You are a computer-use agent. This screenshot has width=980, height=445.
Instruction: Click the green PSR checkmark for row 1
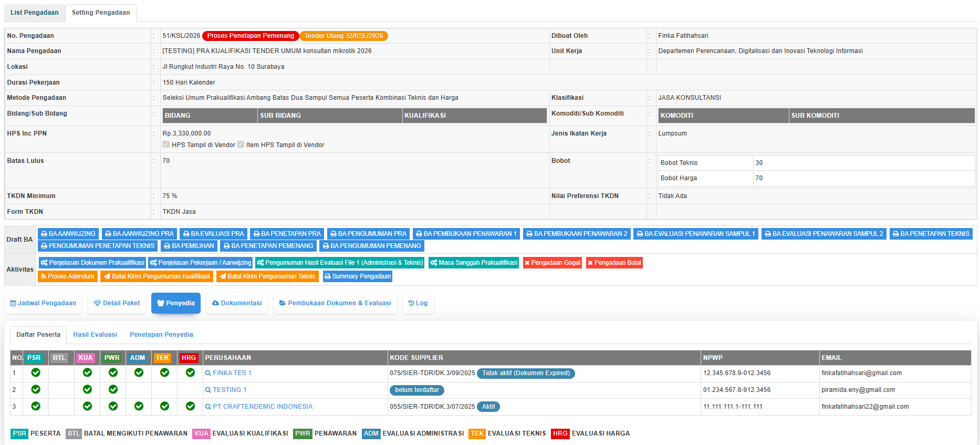pyautogui.click(x=36, y=372)
